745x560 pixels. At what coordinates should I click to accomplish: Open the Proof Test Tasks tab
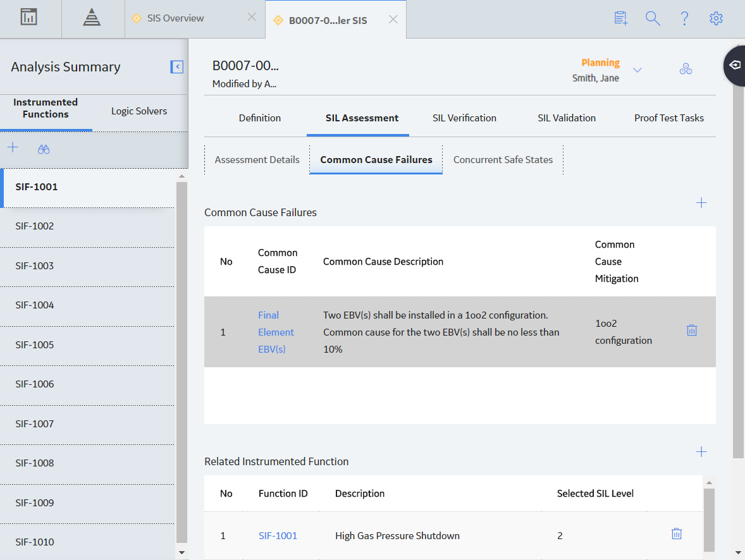click(669, 118)
